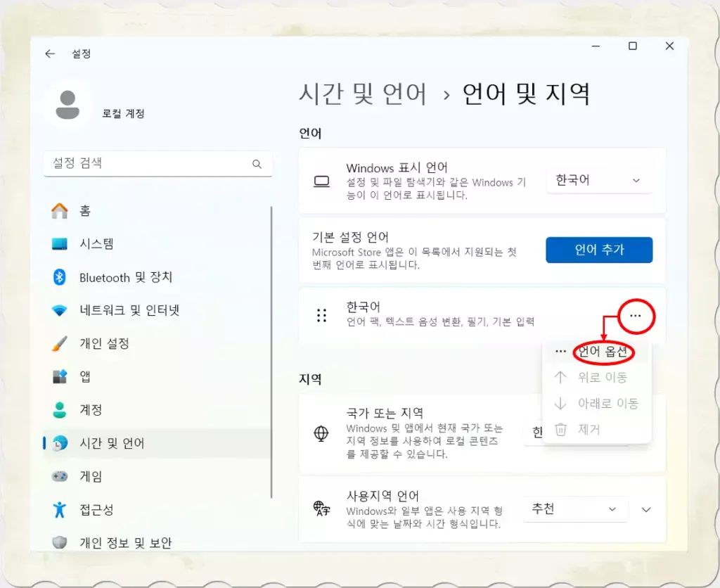Open the 추천 dropdown under 사용 지역 언어
720x588 pixels.
(x=576, y=509)
